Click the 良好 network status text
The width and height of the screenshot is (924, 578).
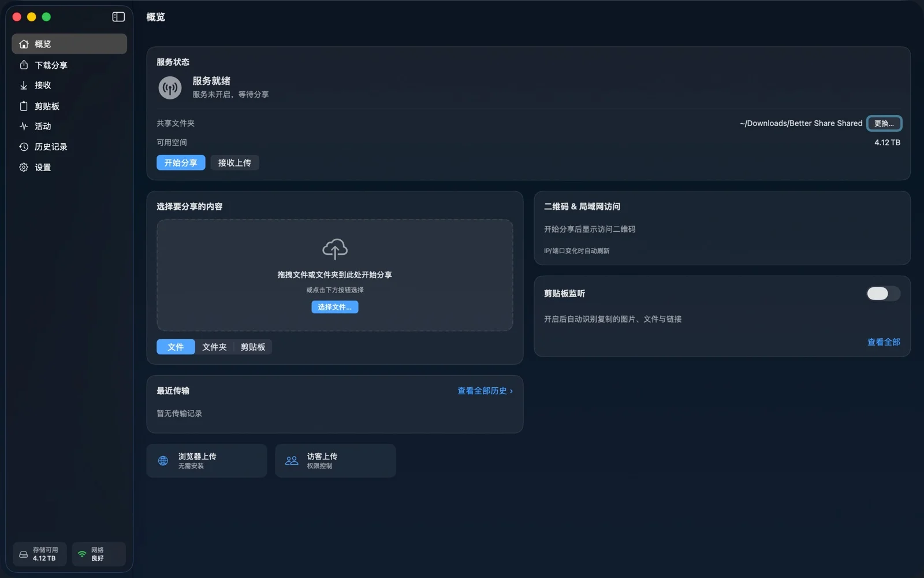point(98,558)
